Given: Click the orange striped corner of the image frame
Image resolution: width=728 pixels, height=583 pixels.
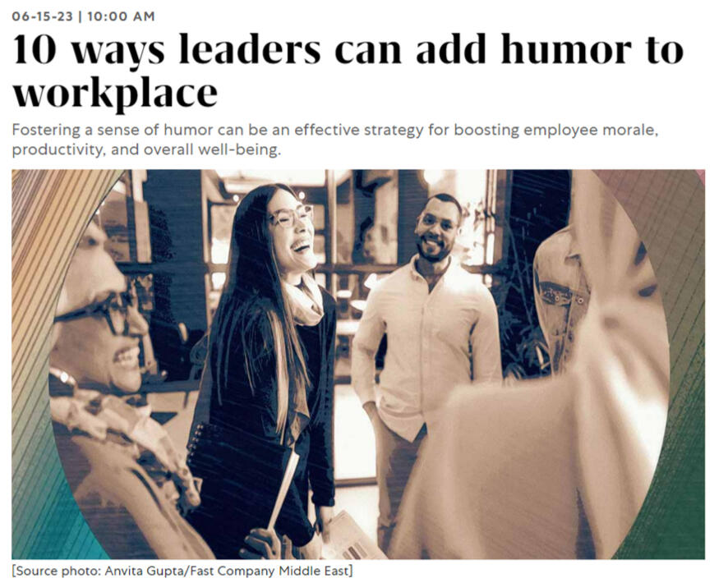Looking at the screenshot, I should (47, 204).
